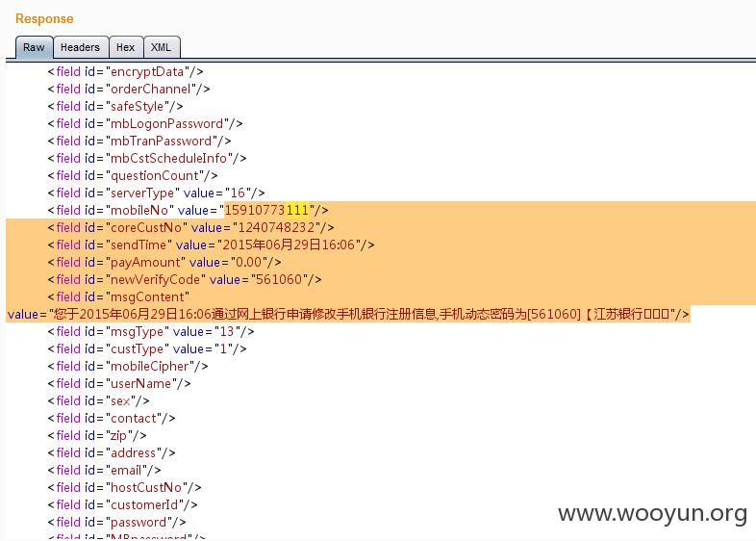The height and width of the screenshot is (541, 756).
Task: Switch to the Raw response tab
Action: click(x=34, y=47)
